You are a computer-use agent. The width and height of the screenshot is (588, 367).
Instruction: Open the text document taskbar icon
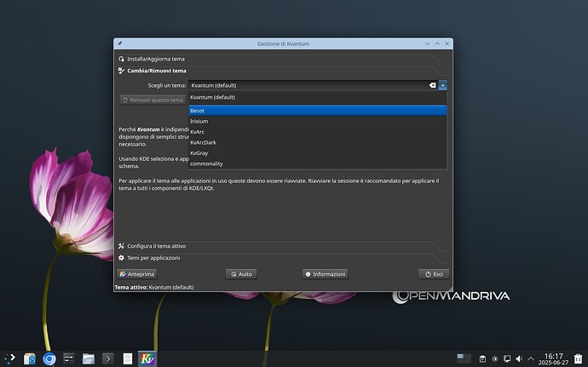(128, 358)
